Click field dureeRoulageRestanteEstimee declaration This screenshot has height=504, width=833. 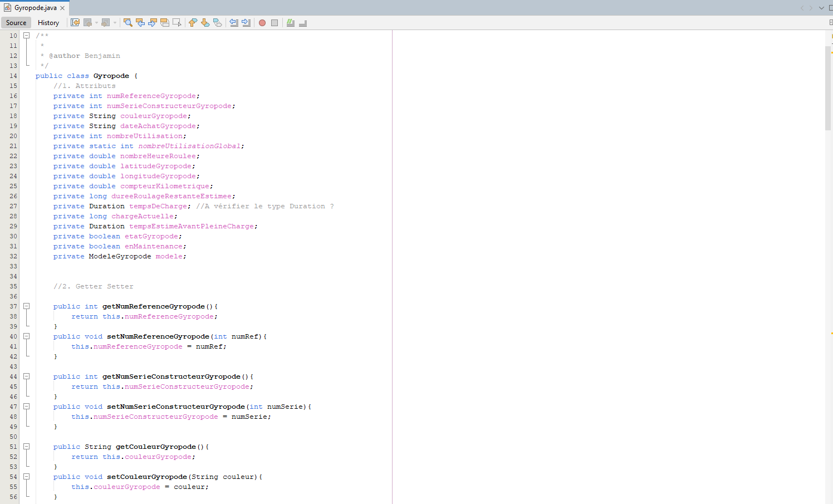(171, 196)
